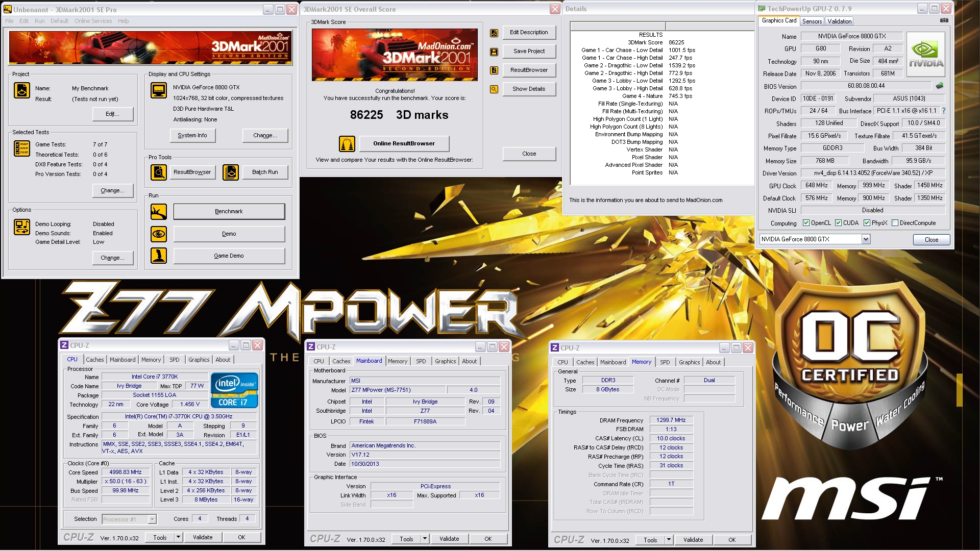The image size is (980, 551).
Task: Open the Tools dropdown arrow in CPU tab window
Action: (x=178, y=537)
